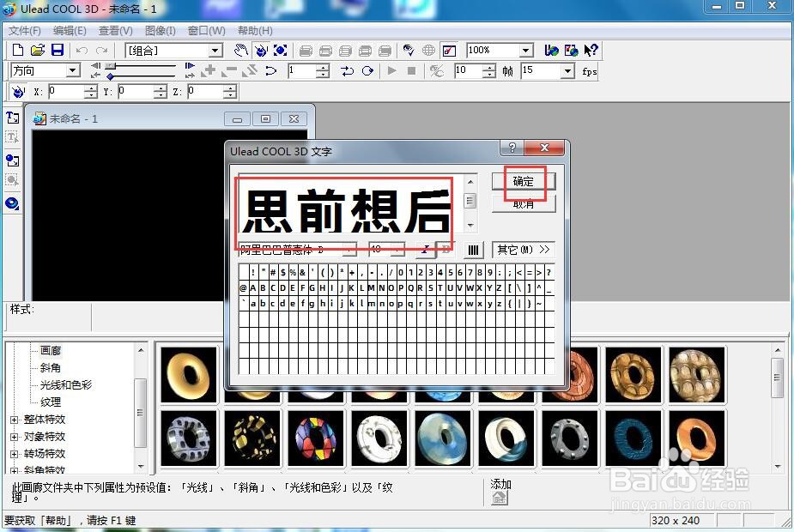Click the Insert text tool in left sidebar

(12, 118)
